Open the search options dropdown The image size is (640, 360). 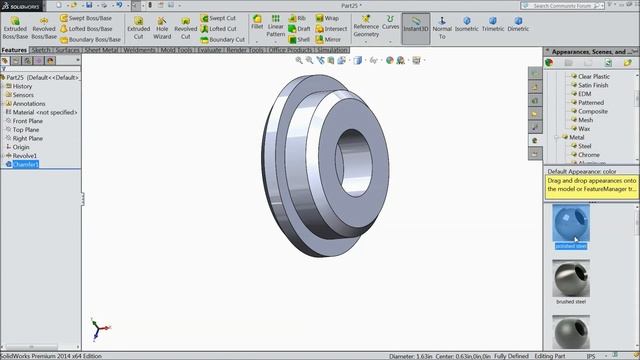(x=602, y=6)
